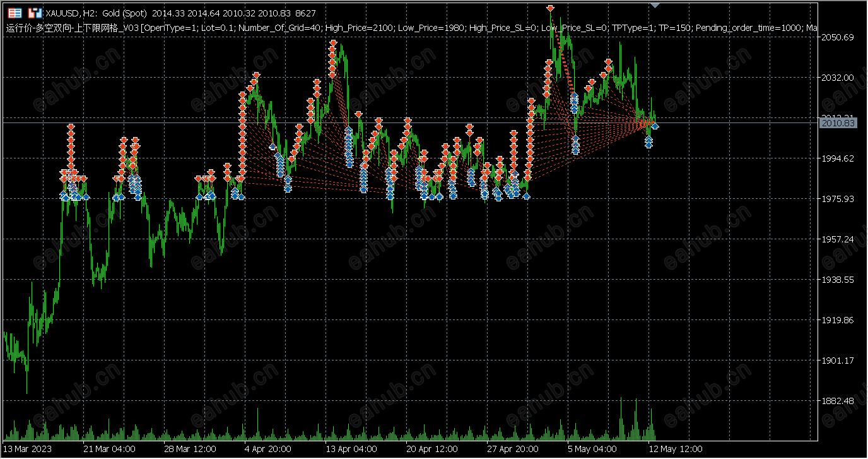Screen dimensions: 868x459
Task: Click the 27 Apr 20:00 time label
Action: coord(513,450)
